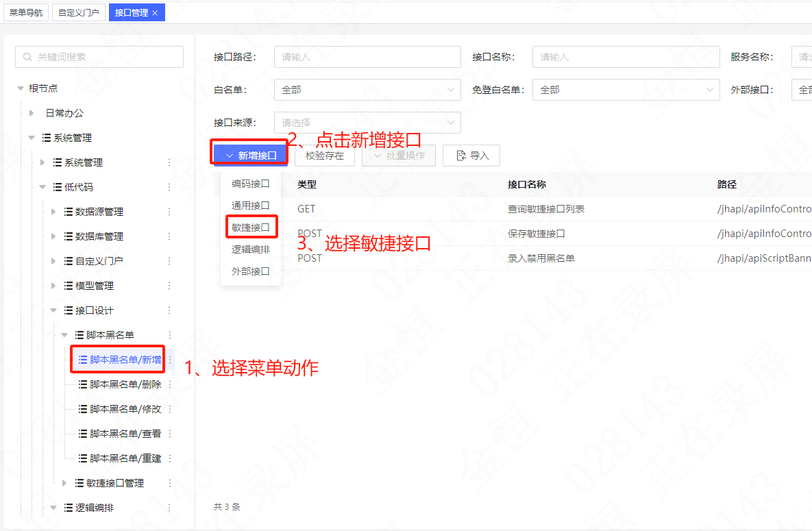The image size is (812, 531).
Task: Open more options for 脚本黑名单/修改
Action: coord(170,409)
